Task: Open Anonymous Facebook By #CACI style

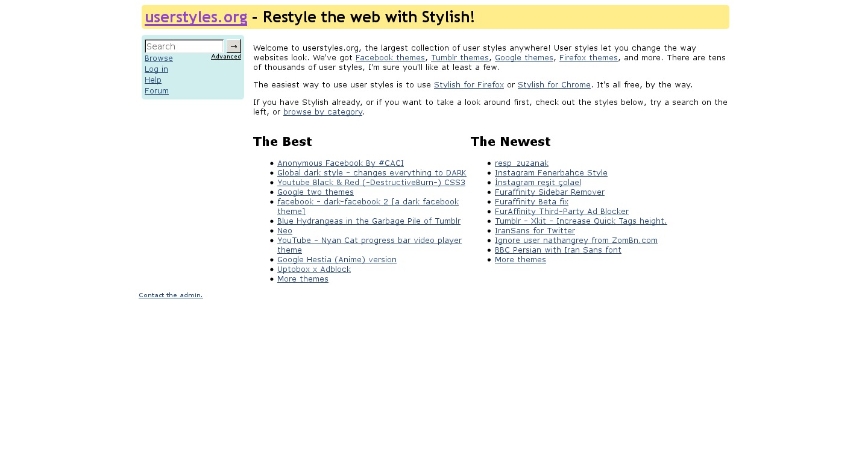Action: (341, 163)
